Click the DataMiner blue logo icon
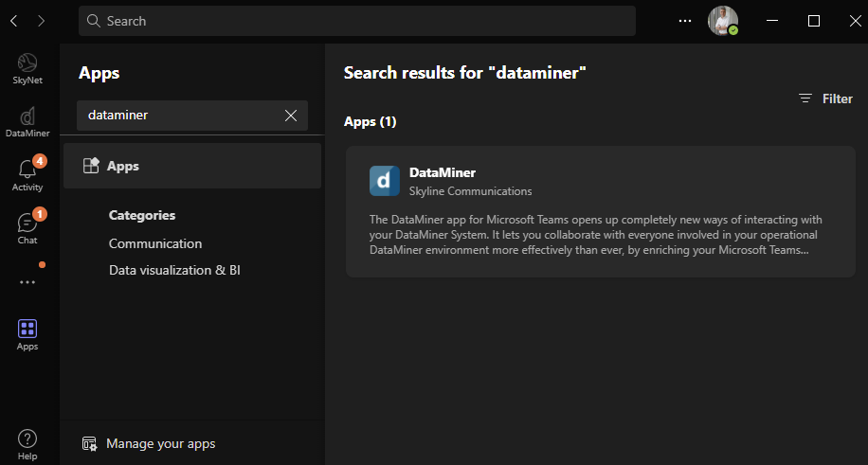This screenshot has height=465, width=868. point(385,181)
